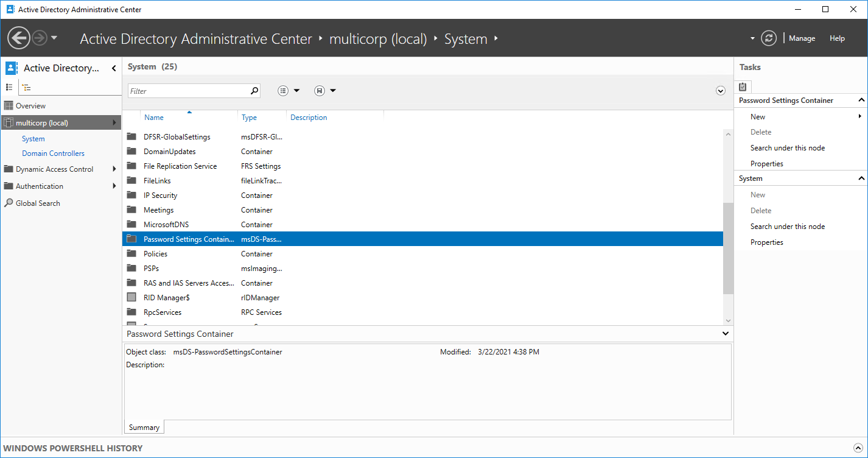
Task: Click the Meetings folder icon
Action: point(131,210)
